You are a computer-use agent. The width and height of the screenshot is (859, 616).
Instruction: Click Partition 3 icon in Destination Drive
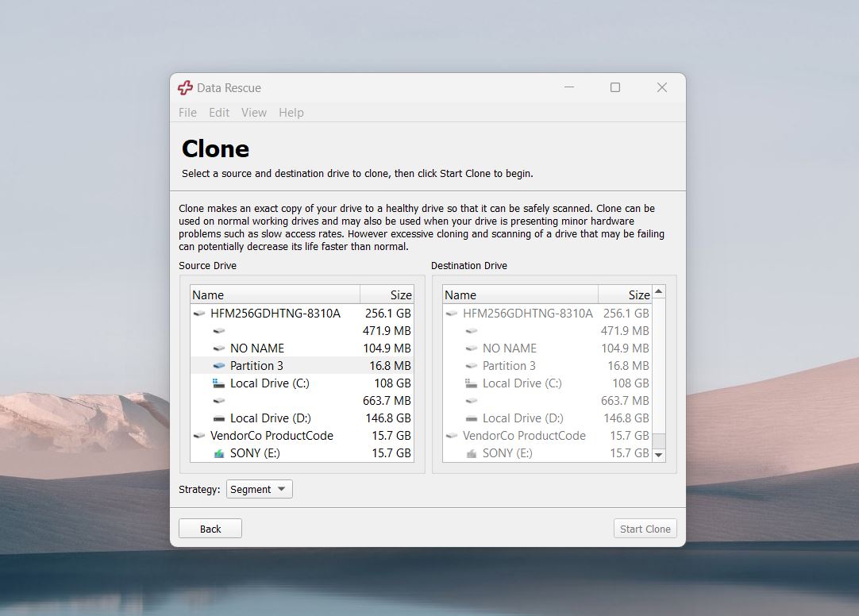click(472, 366)
